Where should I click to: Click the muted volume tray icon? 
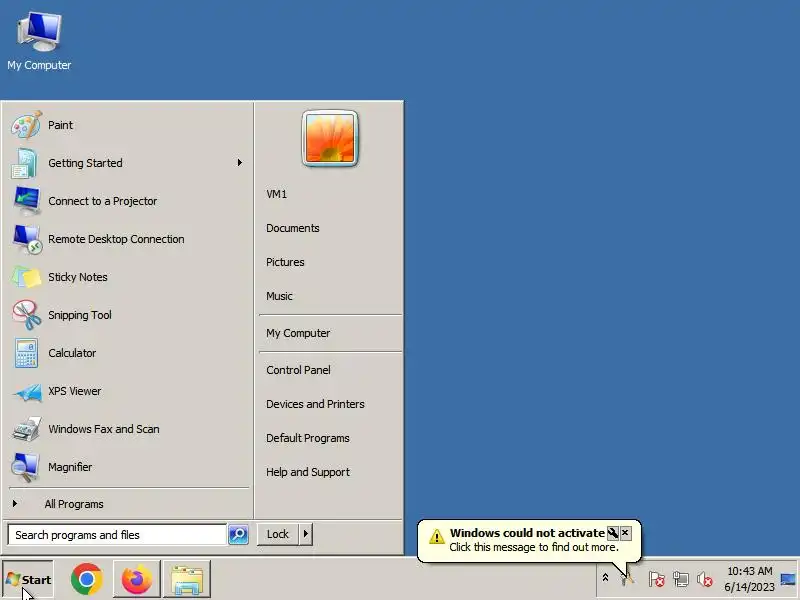click(705, 579)
